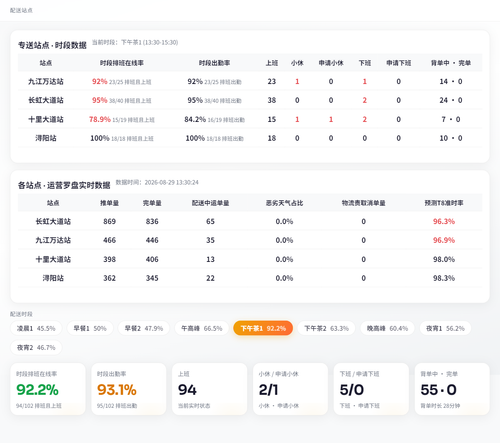Image resolution: width=500 pixels, height=443 pixels.
Task: Click the red 96.3% on-time rate
Action: coord(444,221)
